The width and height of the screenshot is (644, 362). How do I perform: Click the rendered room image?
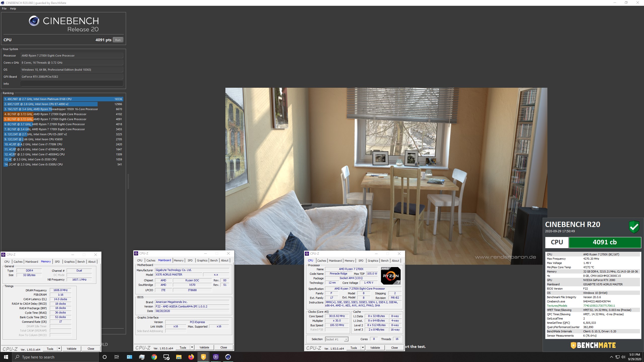point(386,176)
